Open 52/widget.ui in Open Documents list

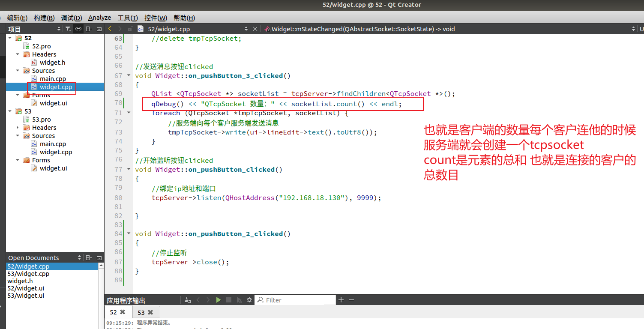coord(26,288)
